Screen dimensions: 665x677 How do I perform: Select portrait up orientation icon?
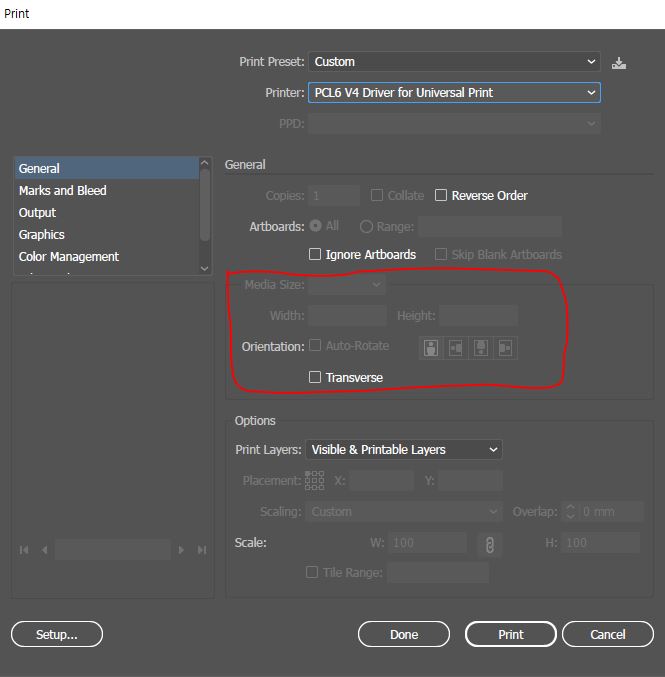[x=431, y=348]
